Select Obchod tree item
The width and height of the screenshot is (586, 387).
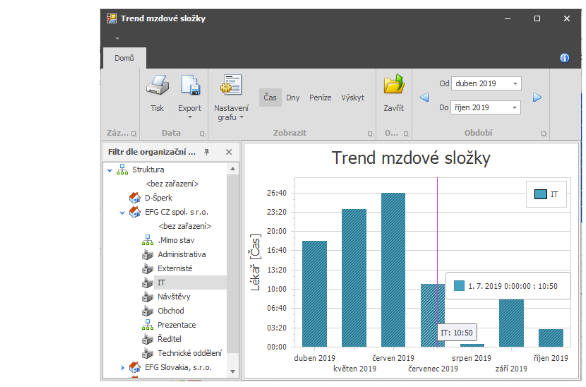171,311
